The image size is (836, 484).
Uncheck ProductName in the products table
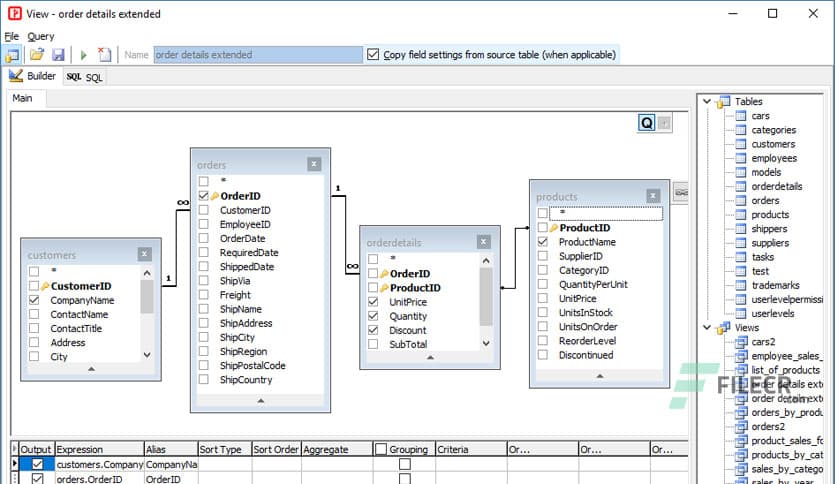click(x=543, y=241)
